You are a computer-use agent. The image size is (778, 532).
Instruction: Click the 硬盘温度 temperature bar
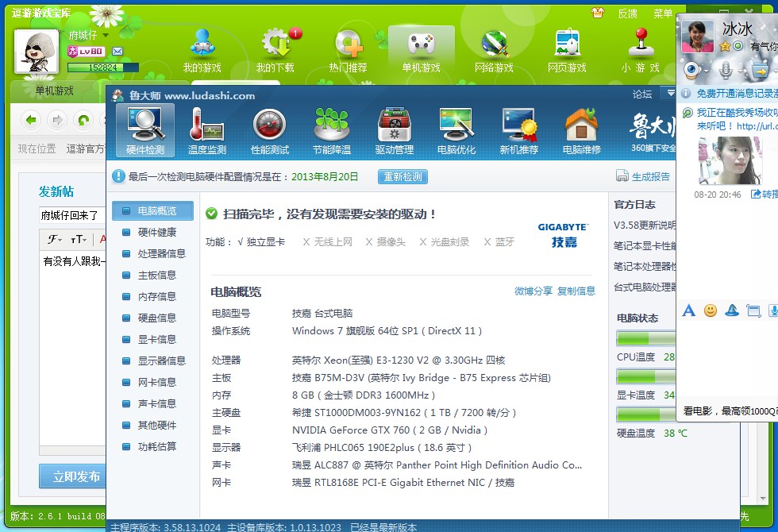point(646,414)
